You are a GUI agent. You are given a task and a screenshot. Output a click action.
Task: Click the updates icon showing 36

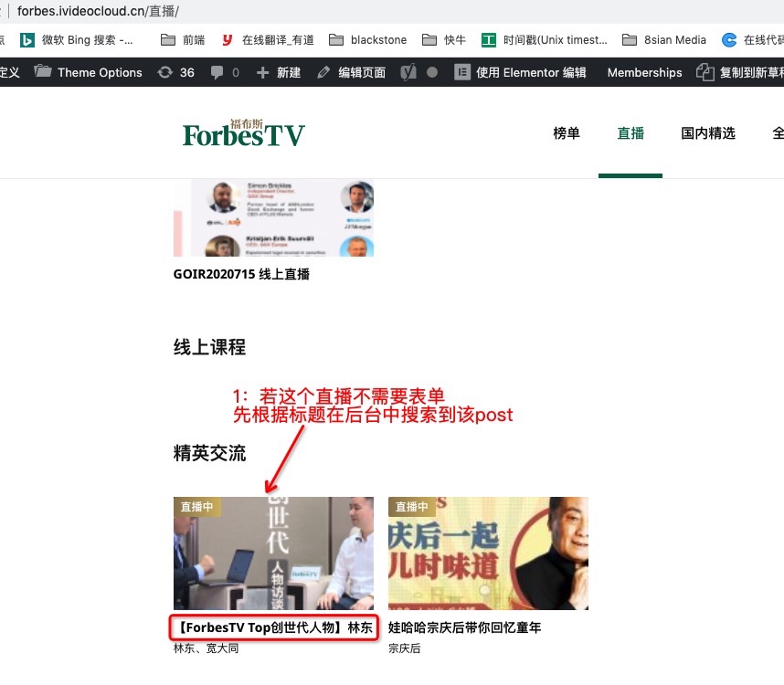176,72
